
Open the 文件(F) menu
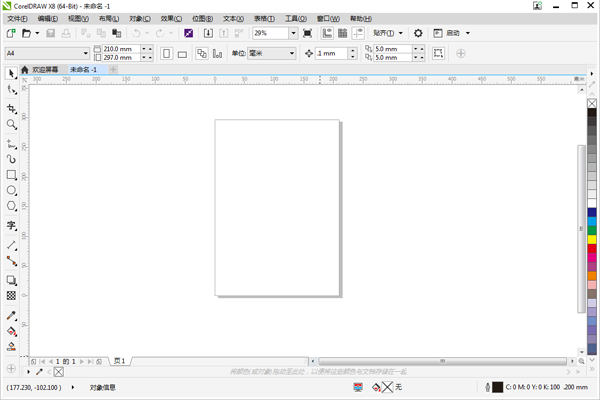(19, 18)
